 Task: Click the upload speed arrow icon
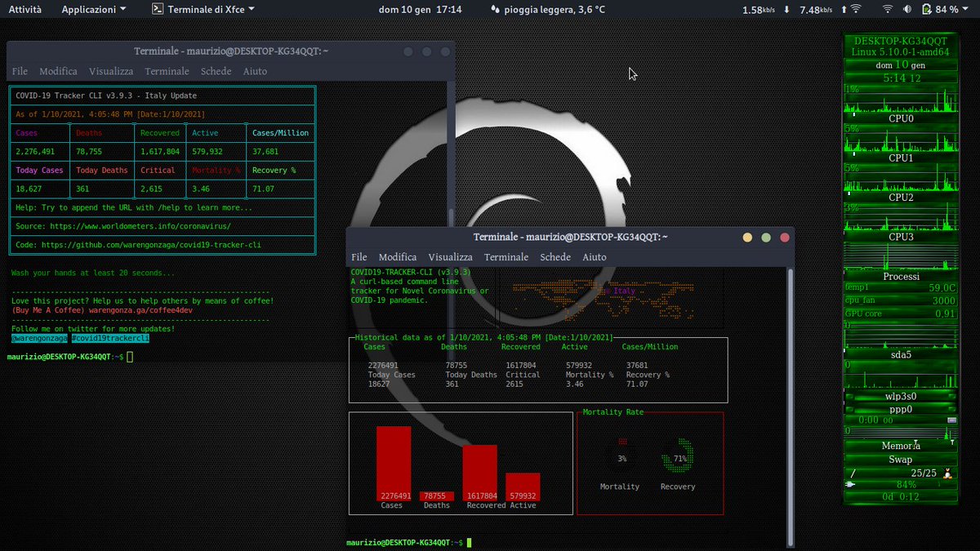(844, 10)
